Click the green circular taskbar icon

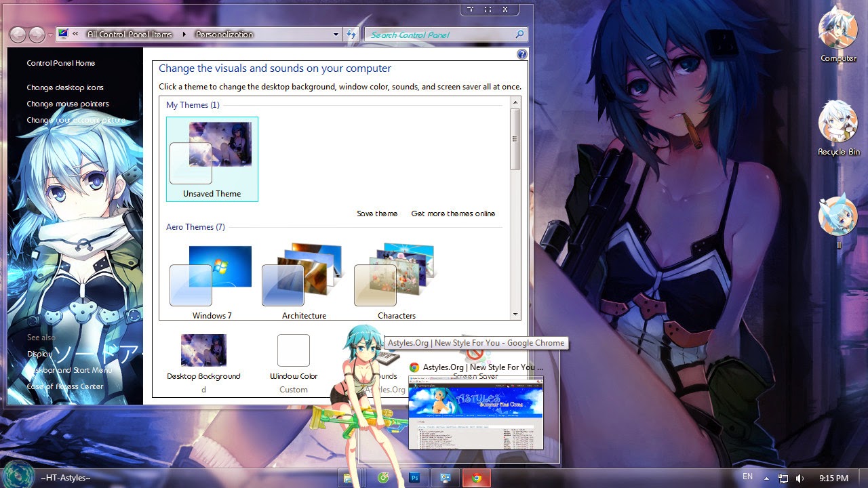click(383, 478)
